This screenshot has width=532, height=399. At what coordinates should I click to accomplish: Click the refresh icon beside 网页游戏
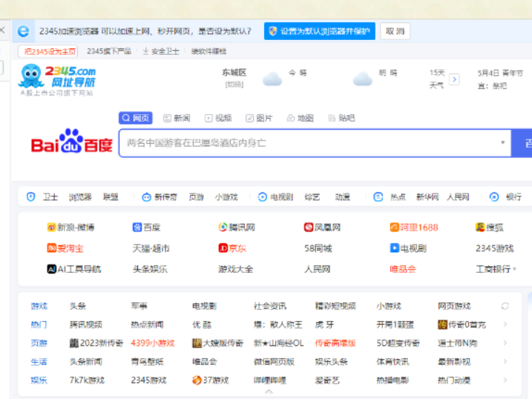[505, 306]
